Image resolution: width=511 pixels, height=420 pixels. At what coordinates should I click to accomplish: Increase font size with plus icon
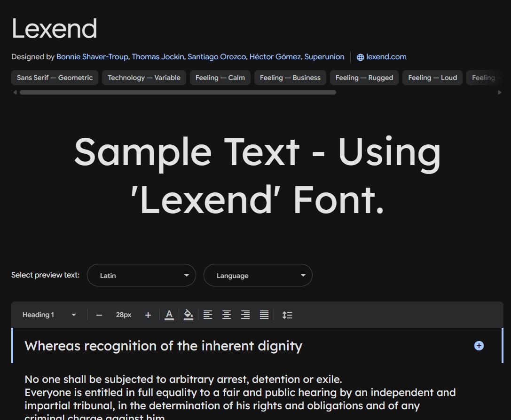148,315
